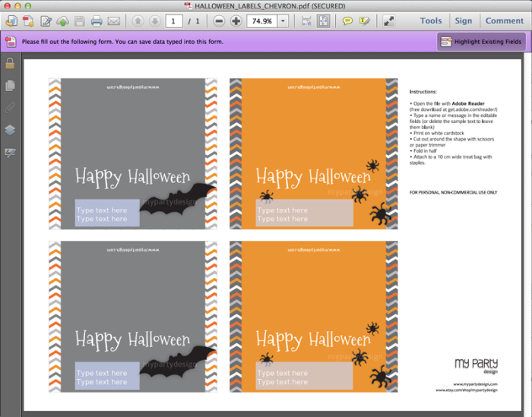Click text field on bottom-right orange label
This screenshot has width=532, height=417.
(x=304, y=378)
